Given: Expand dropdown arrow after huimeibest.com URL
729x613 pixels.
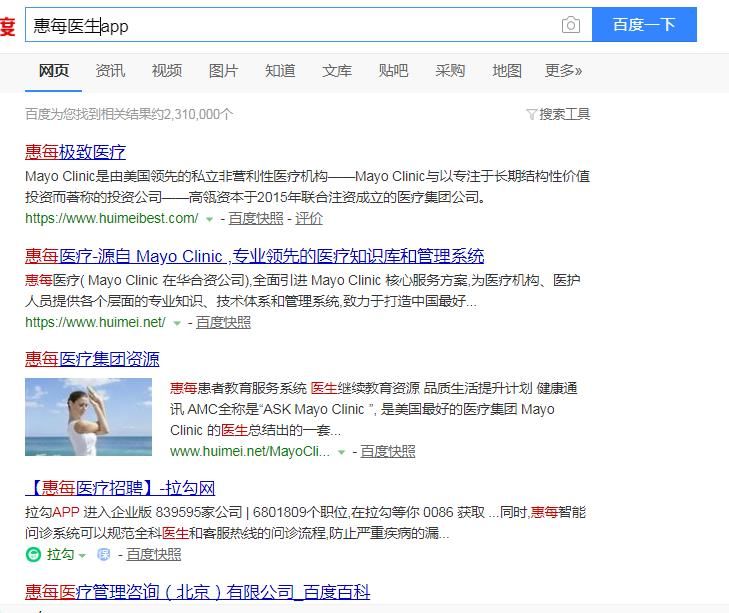Looking at the screenshot, I should 209,219.
